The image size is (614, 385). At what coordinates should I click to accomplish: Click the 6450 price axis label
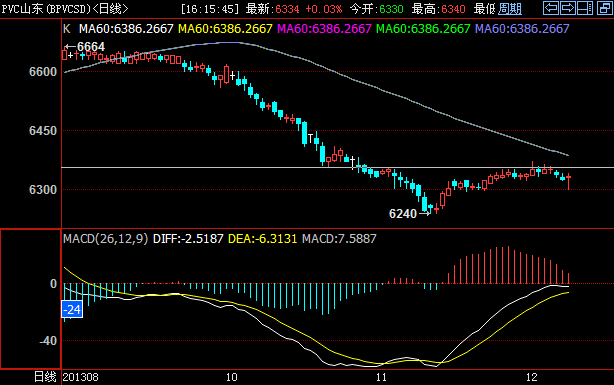(43, 130)
